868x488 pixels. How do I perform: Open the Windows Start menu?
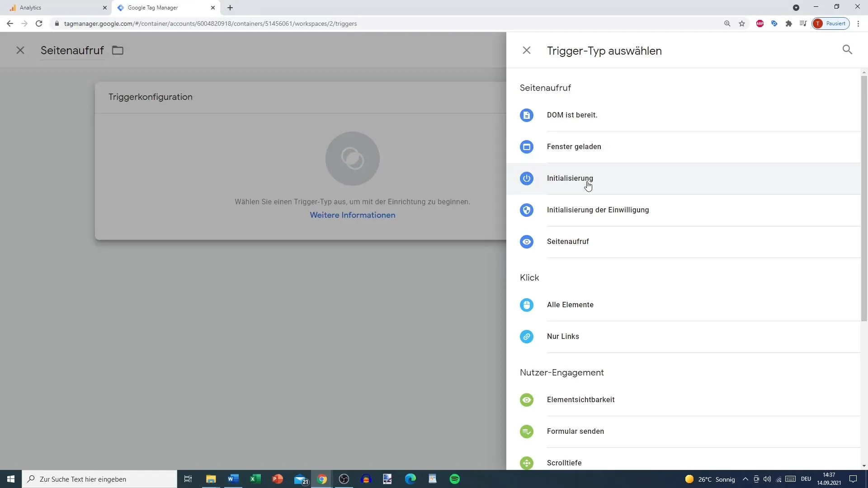click(11, 479)
